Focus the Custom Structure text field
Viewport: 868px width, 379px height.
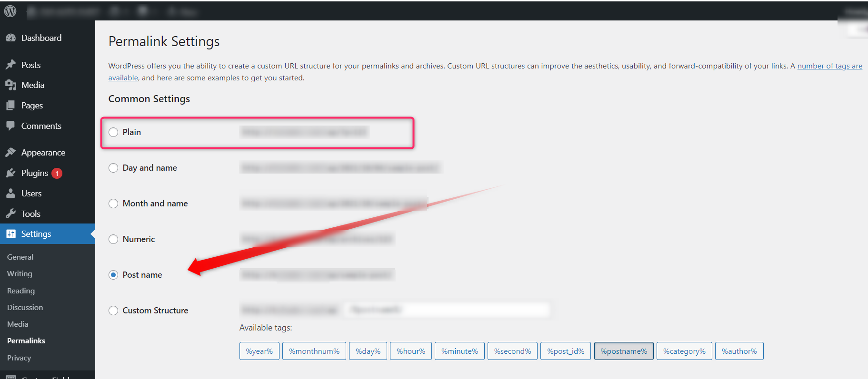(447, 310)
